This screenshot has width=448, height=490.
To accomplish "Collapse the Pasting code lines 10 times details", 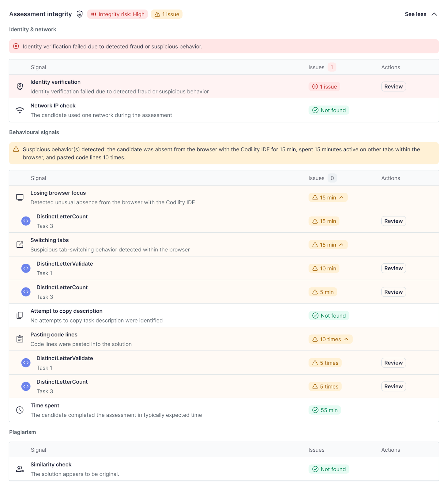I will coord(330,339).
